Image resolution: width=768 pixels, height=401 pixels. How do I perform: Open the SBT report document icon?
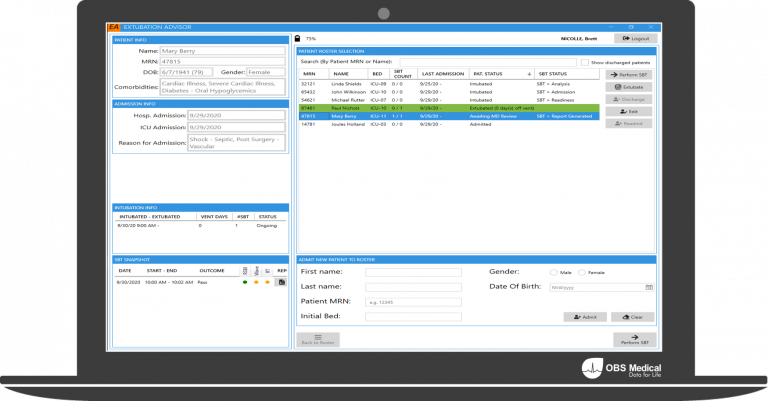(281, 283)
